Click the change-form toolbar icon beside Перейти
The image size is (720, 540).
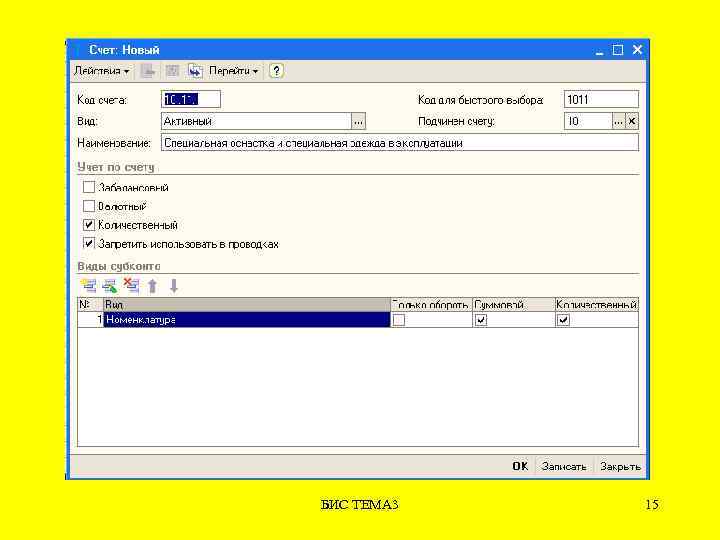[x=195, y=71]
